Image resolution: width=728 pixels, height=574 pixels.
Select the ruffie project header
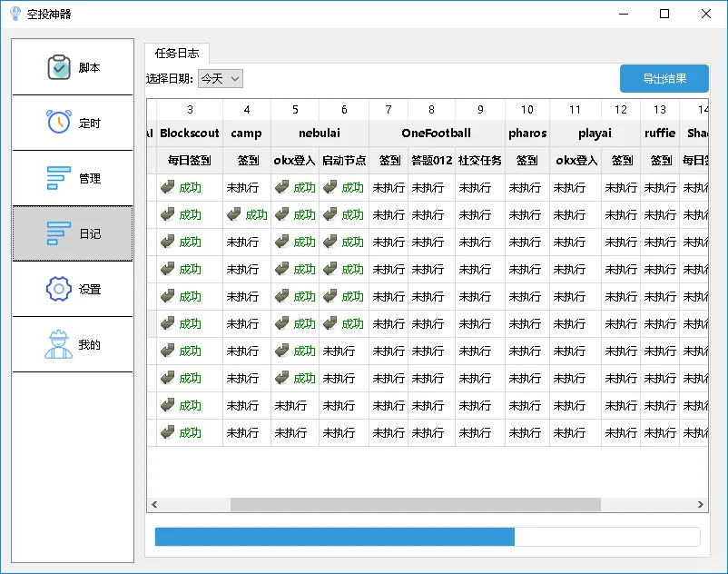click(660, 134)
